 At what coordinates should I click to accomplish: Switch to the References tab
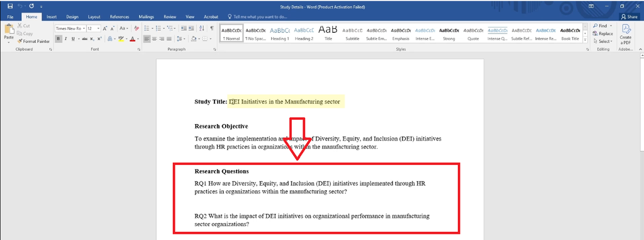point(119,17)
